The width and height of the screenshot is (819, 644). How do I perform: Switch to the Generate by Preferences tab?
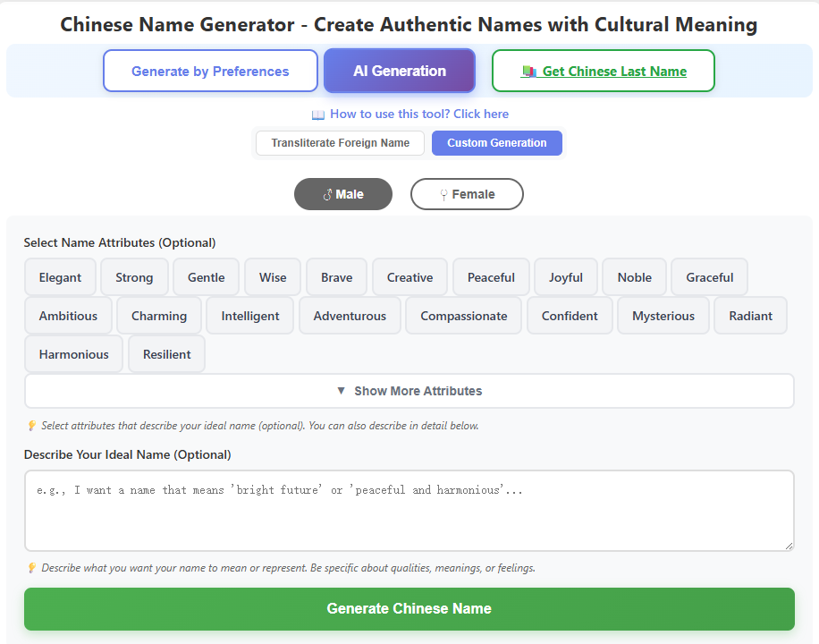point(210,70)
